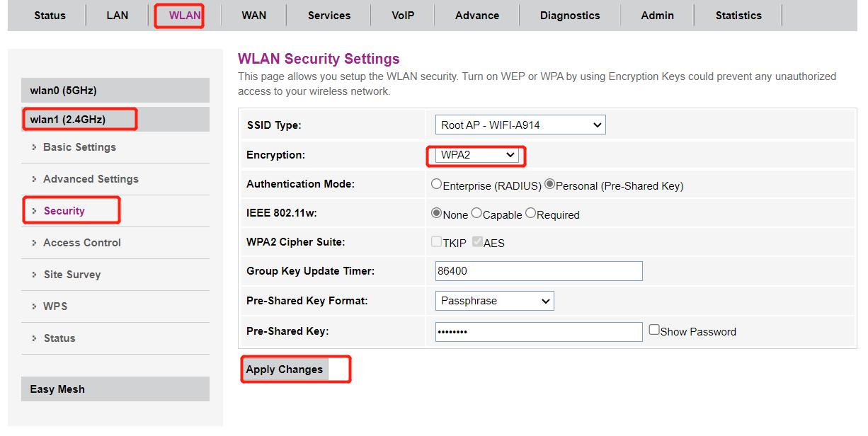Switch to the WAN tab
The height and width of the screenshot is (436, 868).
(253, 15)
